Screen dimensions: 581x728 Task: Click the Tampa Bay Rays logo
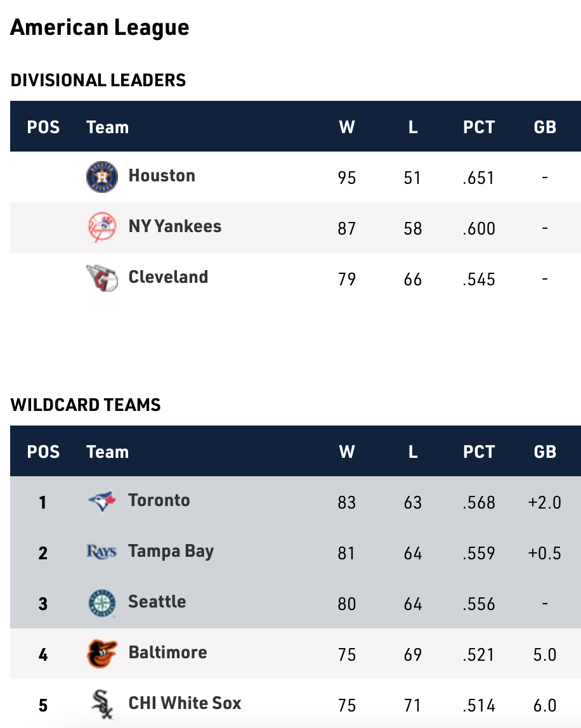102,552
